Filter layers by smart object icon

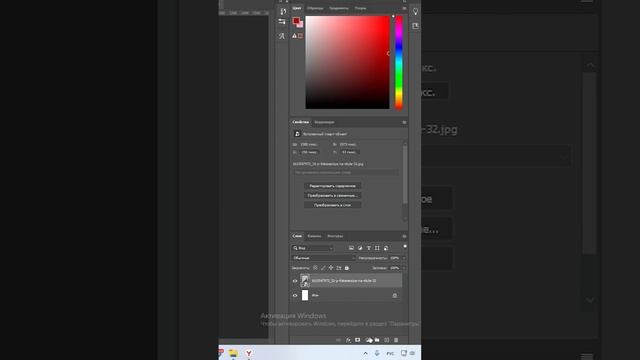coord(386,248)
